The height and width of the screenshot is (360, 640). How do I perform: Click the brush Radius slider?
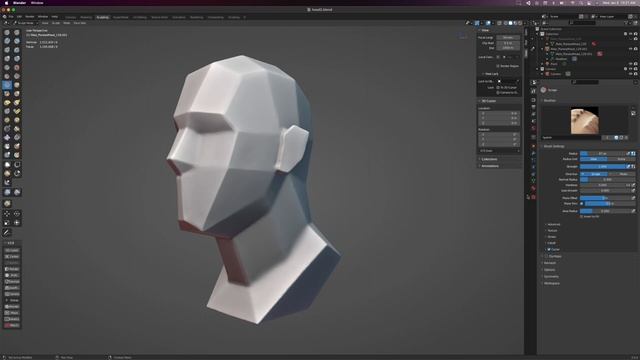pyautogui.click(x=602, y=153)
